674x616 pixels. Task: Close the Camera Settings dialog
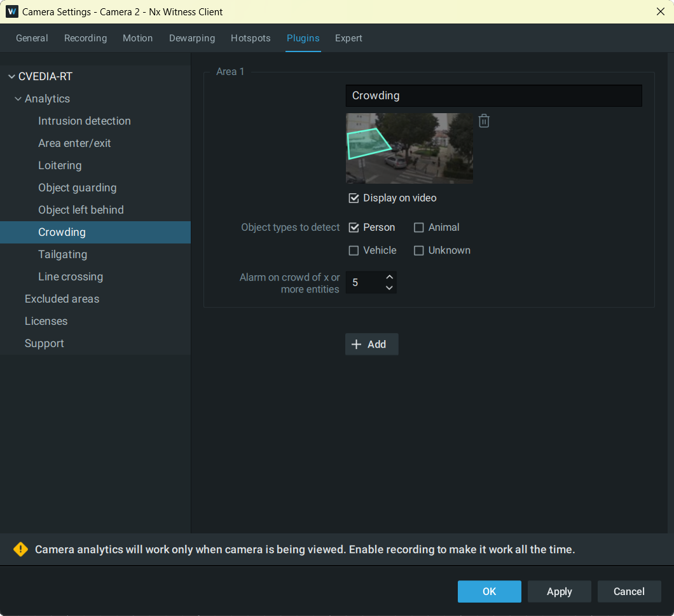660,11
